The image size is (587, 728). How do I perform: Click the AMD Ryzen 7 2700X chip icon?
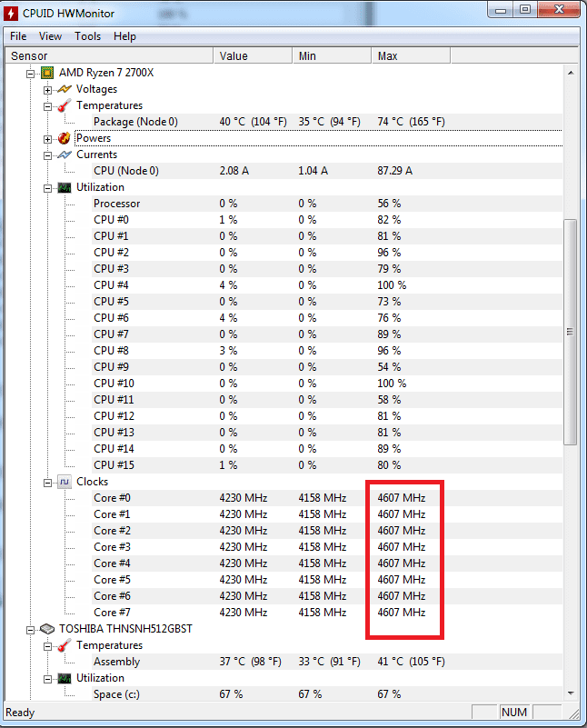tap(47, 73)
